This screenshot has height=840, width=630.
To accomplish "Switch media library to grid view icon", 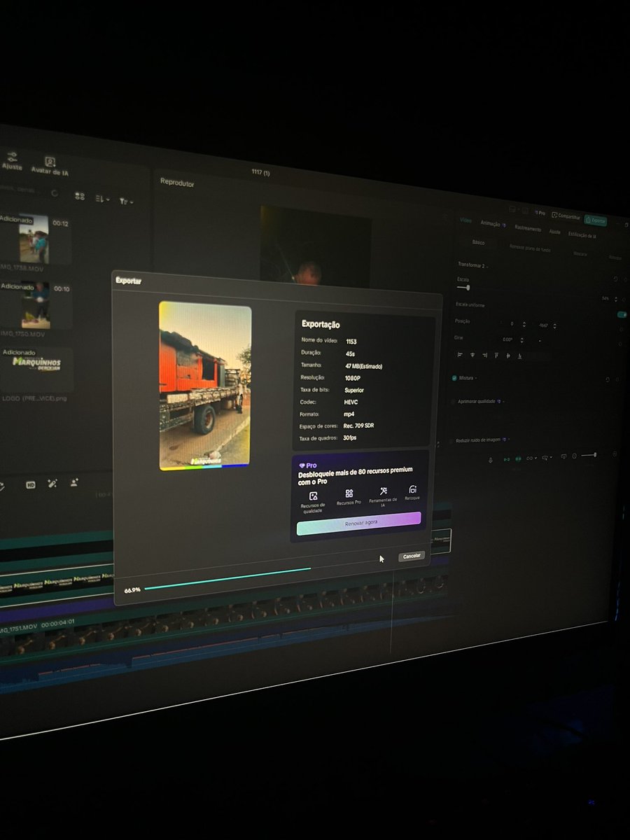I will point(80,197).
